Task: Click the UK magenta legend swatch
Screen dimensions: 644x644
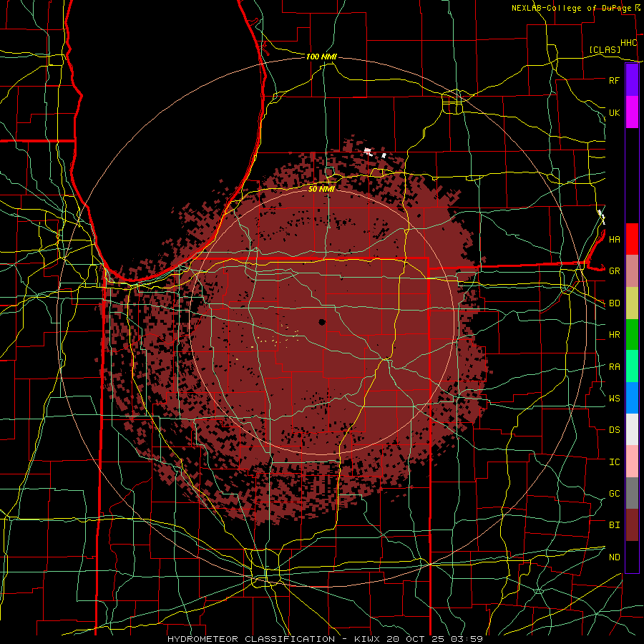Action: [632, 112]
